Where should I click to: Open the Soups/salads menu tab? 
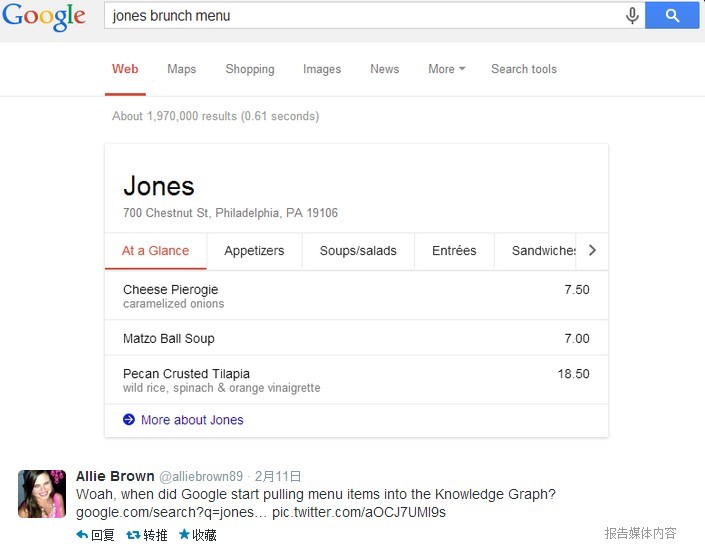click(x=358, y=251)
